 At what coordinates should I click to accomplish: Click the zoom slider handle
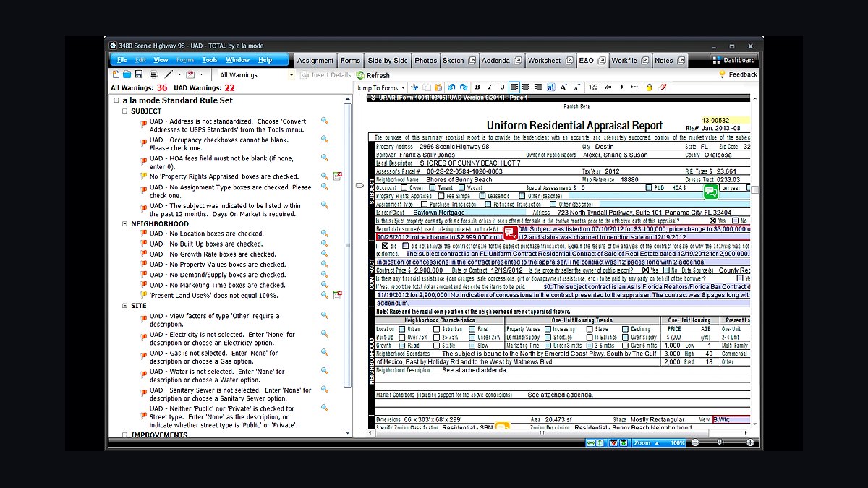tap(720, 442)
